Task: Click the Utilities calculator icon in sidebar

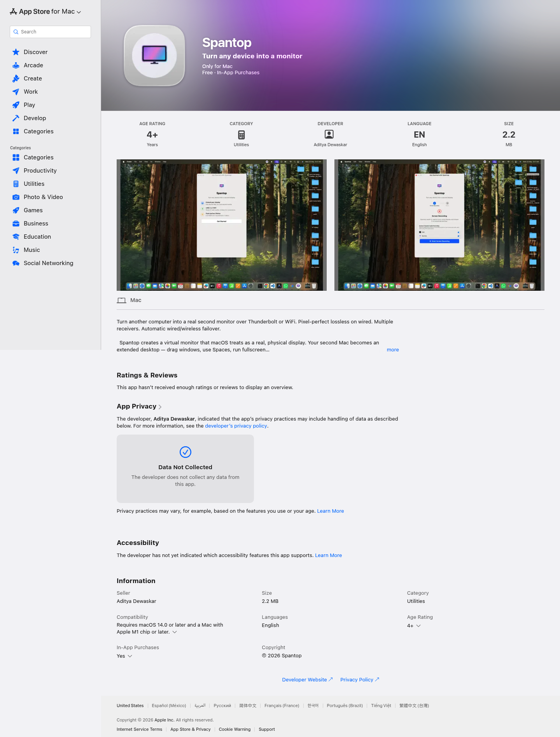Action: coord(16,184)
